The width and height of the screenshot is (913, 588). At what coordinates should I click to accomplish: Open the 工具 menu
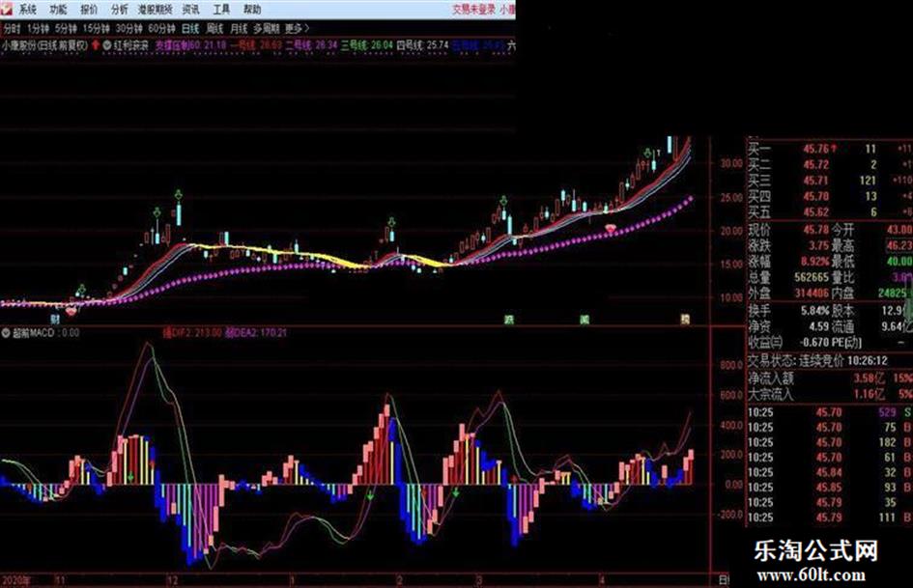pos(221,10)
